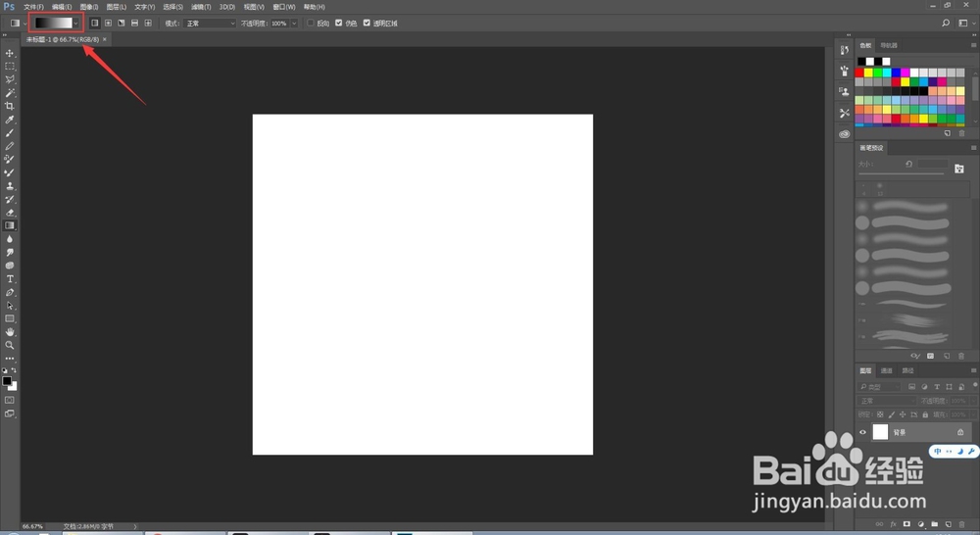Viewport: 980px width, 535px height.
Task: Toggle type layer filter icon
Action: point(936,387)
